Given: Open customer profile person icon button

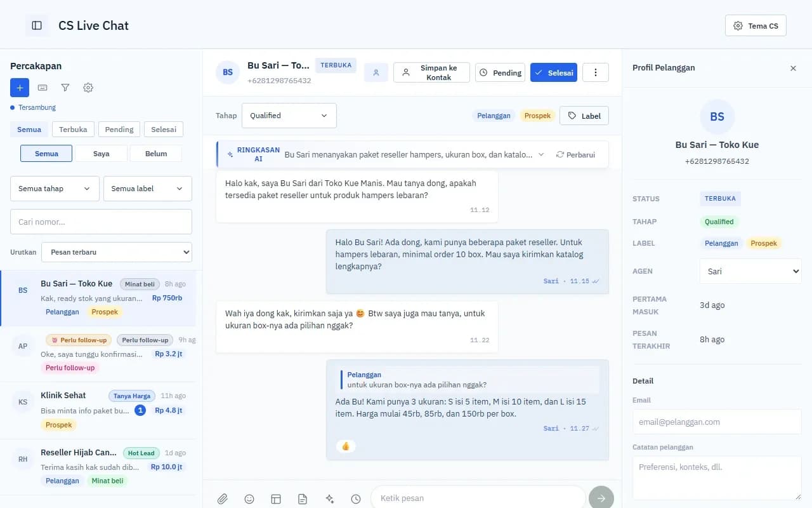Looking at the screenshot, I should coord(376,72).
